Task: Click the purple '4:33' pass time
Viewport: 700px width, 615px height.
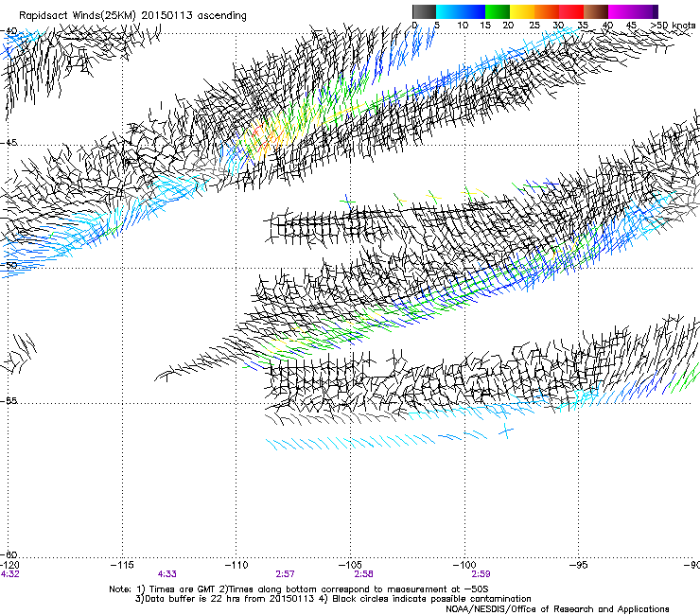Action: coord(167,574)
